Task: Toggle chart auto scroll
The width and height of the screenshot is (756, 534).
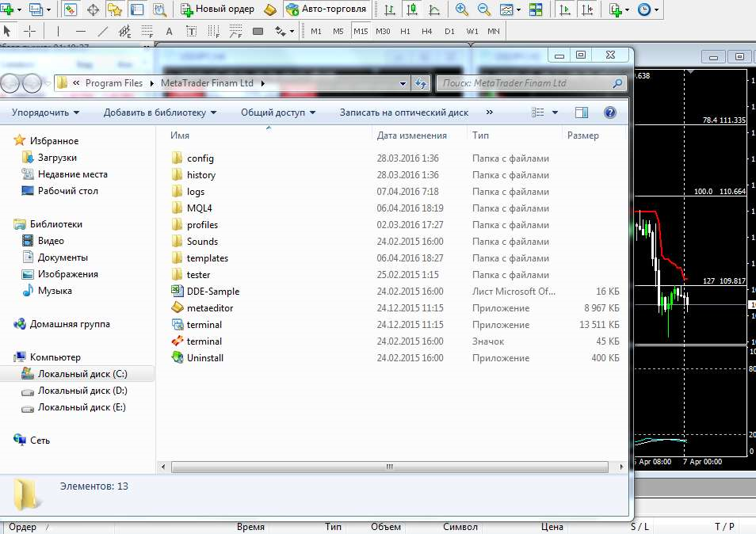Action: pos(564,9)
